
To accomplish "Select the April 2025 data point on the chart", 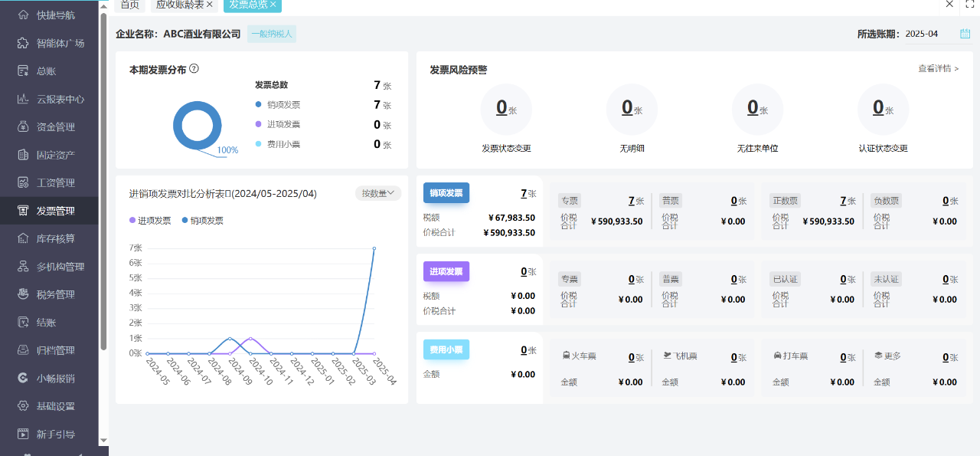I will point(374,248).
